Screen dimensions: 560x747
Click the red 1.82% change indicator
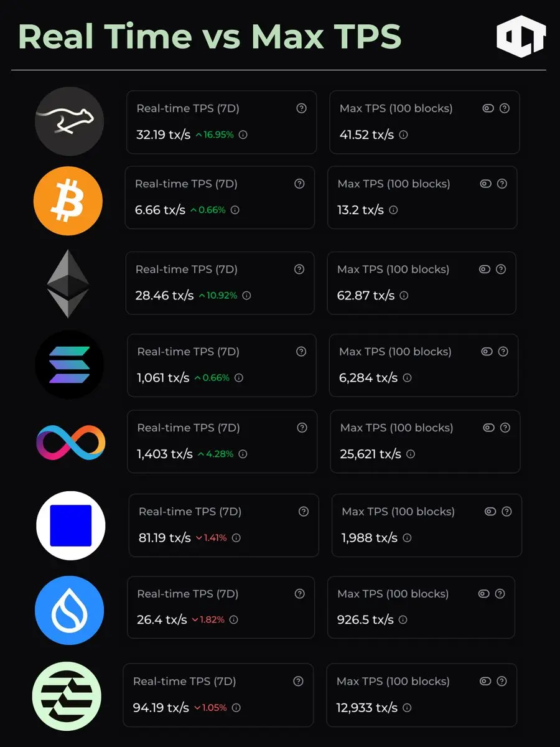208,620
